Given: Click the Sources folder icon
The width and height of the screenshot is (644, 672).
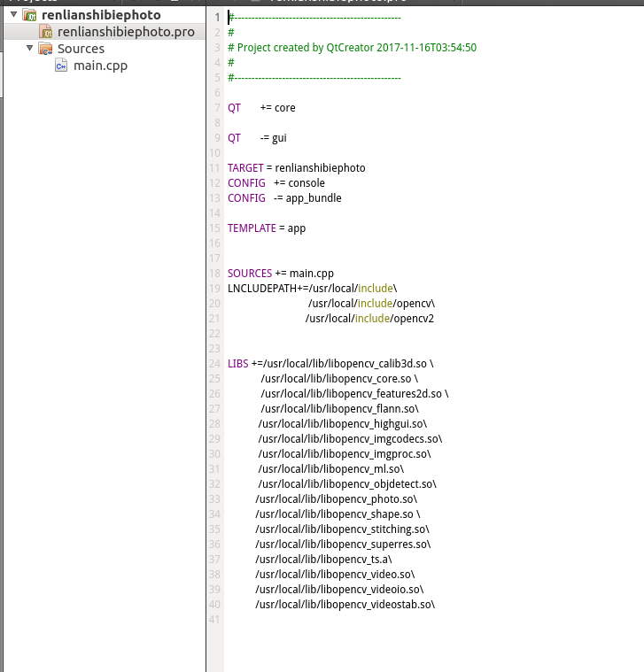Looking at the screenshot, I should tap(45, 49).
